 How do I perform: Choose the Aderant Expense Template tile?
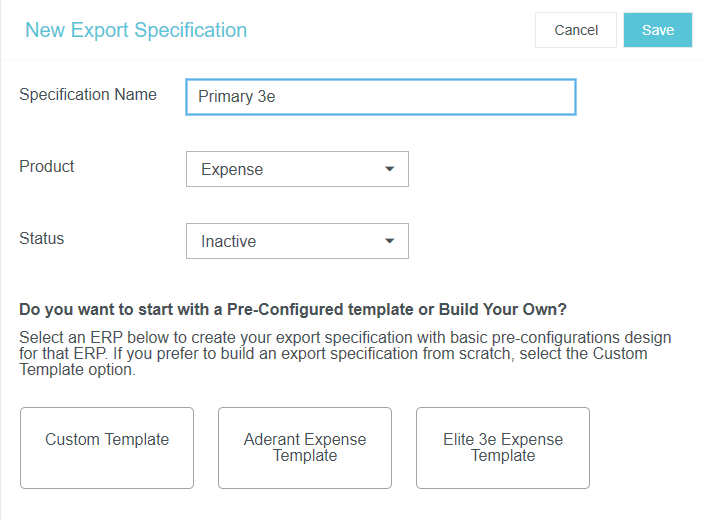(x=305, y=447)
